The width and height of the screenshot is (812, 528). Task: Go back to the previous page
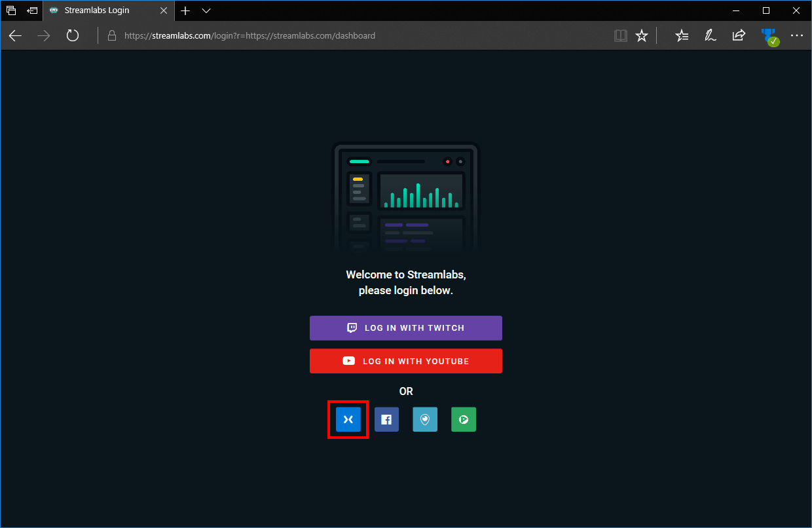click(15, 35)
